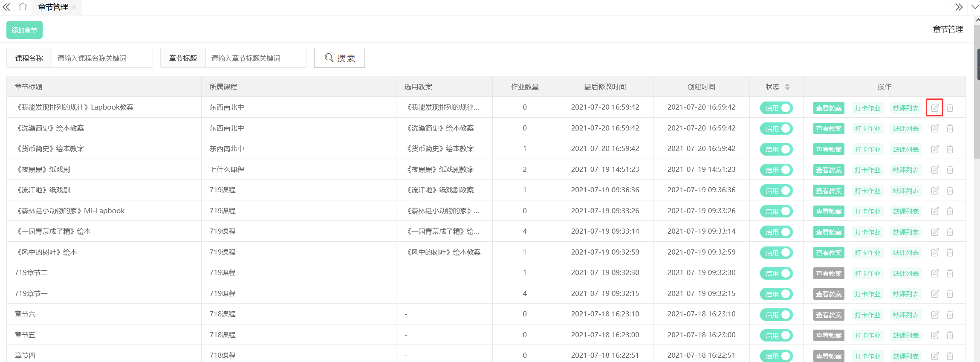The height and width of the screenshot is (362, 980).
Task: Click the 章节四 chapter title
Action: tap(25, 355)
